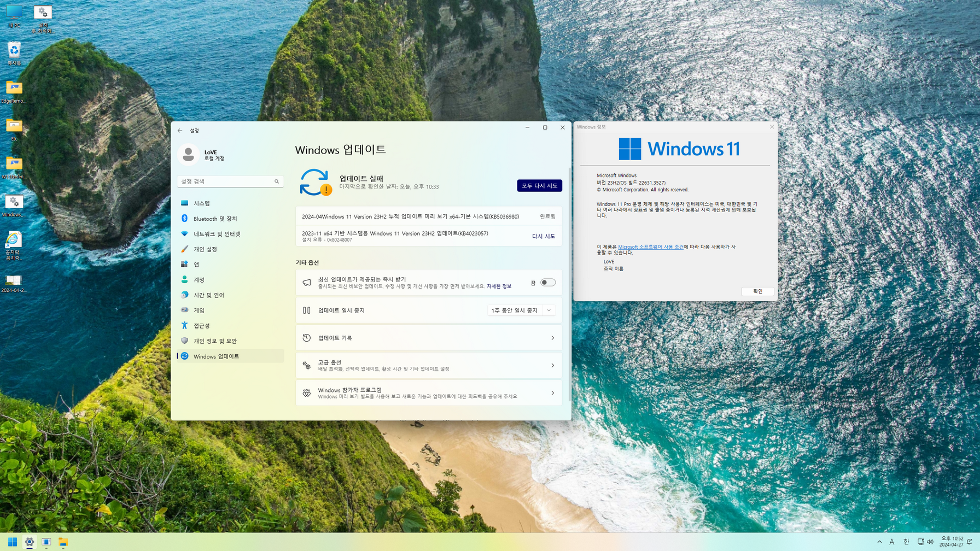Screen dimensions: 980x551
Task: Click the Insider program heart icon
Action: pos(307,393)
